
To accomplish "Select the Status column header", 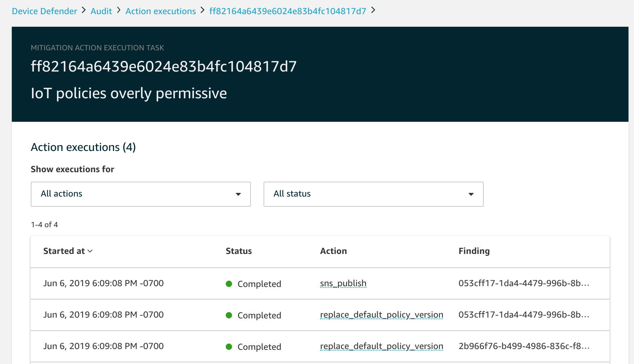I will pos(238,251).
